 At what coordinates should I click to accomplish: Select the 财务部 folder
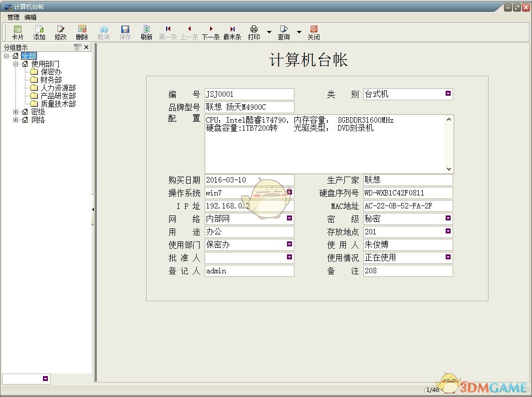51,80
